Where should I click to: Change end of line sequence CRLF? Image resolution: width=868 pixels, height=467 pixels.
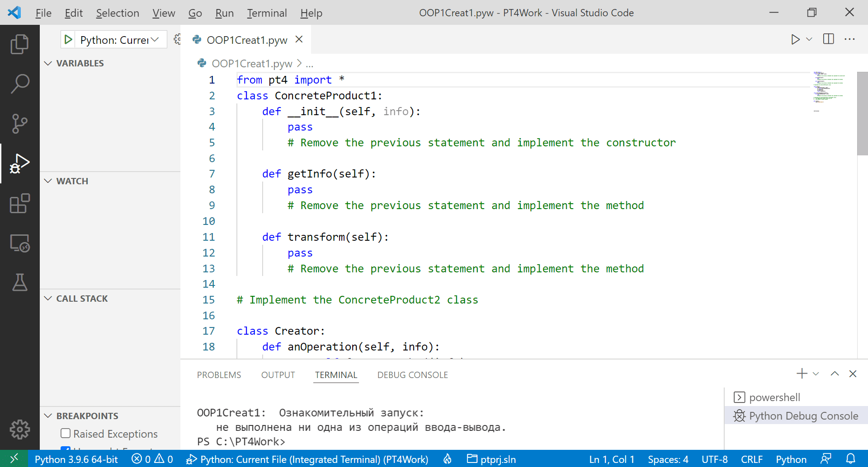click(752, 459)
